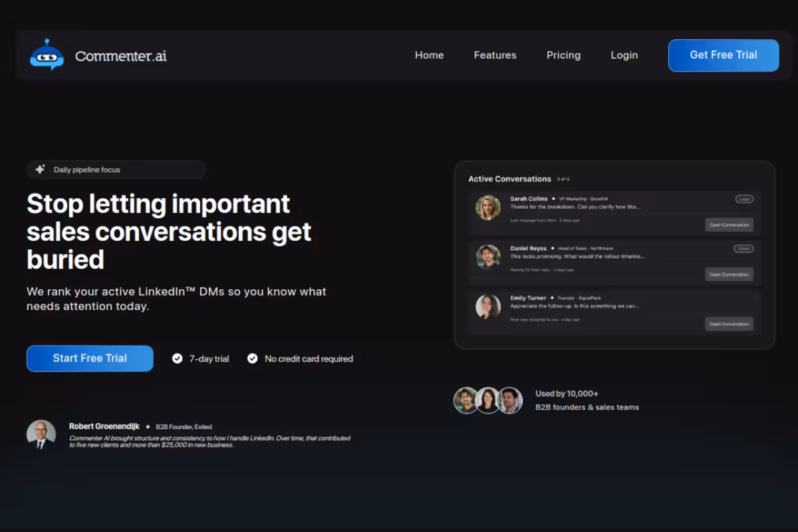
Task: Click the third user avatar beside Used by 10,000+
Action: pos(510,400)
